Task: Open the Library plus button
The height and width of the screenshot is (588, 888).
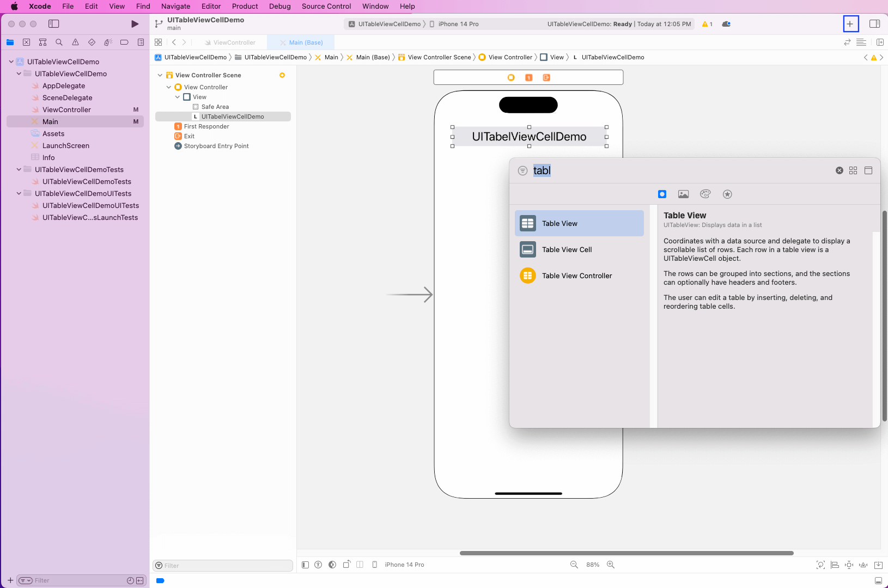Action: [850, 24]
